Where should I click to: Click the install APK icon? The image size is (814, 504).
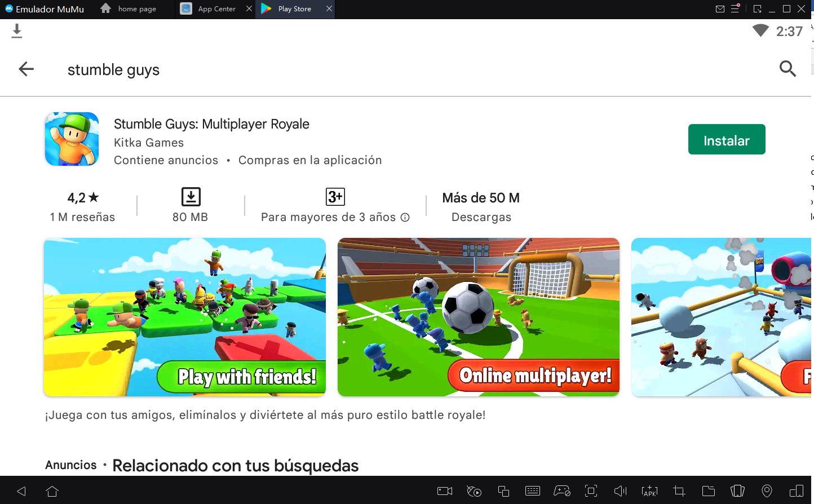(x=649, y=491)
